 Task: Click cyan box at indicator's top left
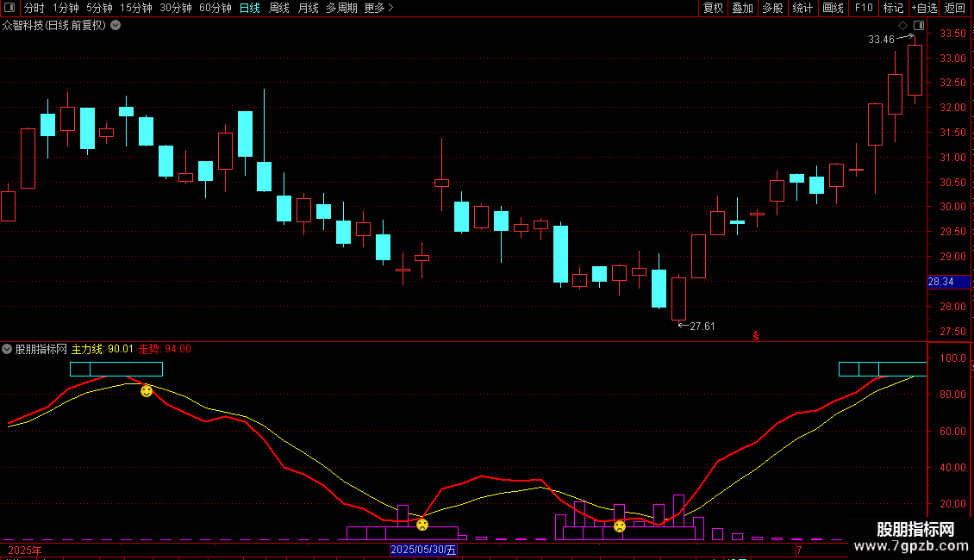116,369
